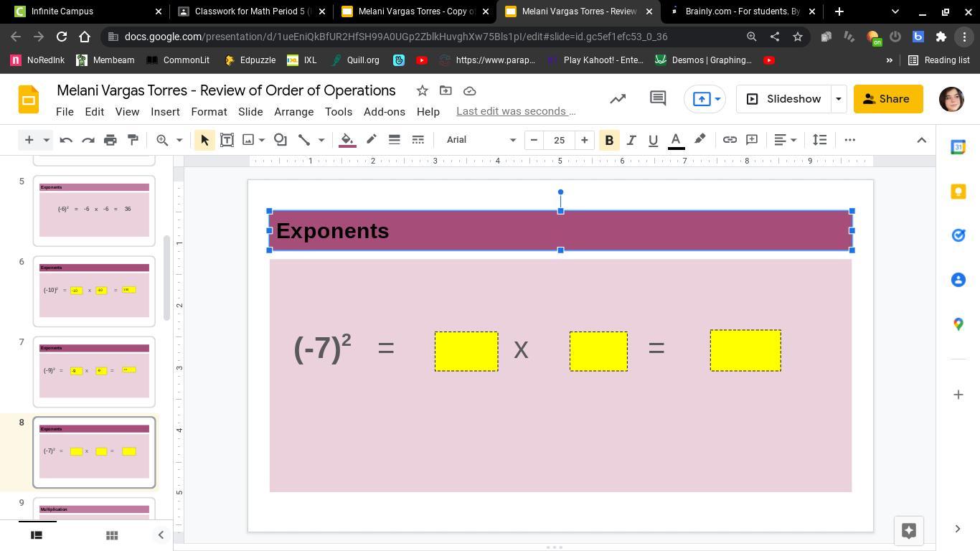Get more add-ons with the plus icon

pyautogui.click(x=958, y=395)
